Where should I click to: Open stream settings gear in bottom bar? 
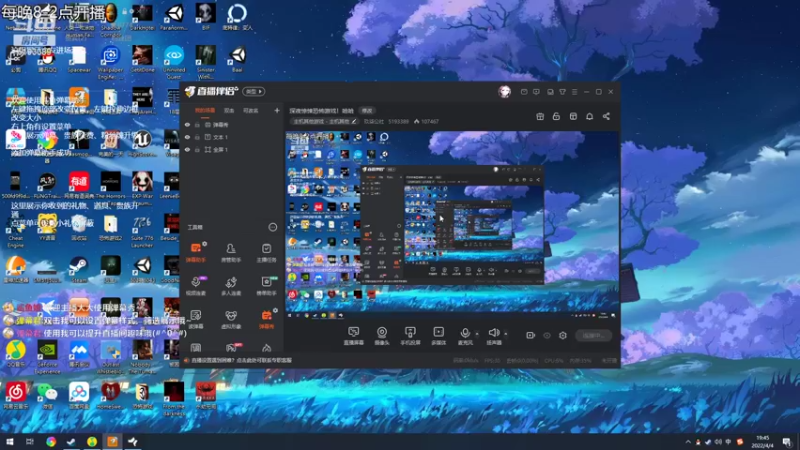(x=563, y=335)
